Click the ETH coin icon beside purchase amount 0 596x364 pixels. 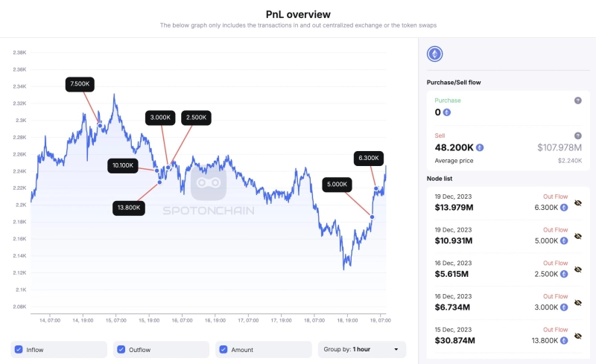(x=447, y=112)
